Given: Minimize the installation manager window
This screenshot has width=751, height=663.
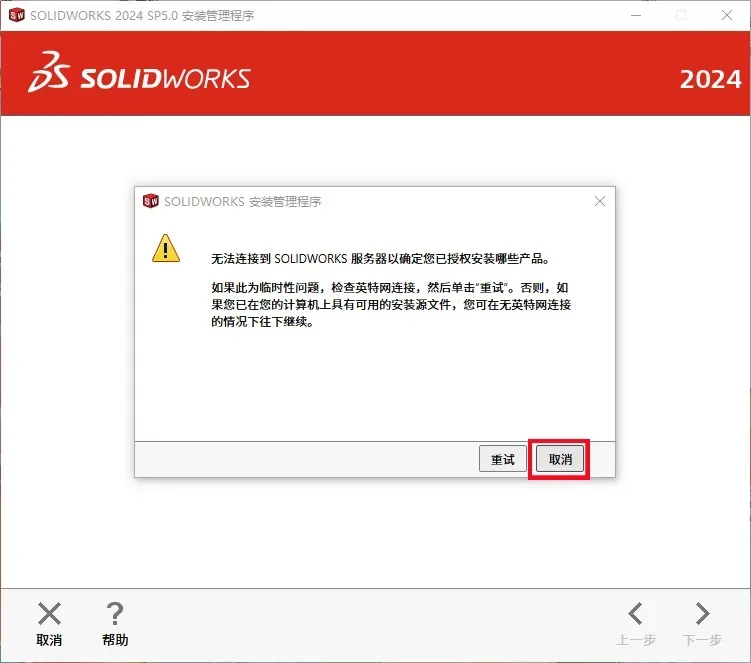Looking at the screenshot, I should [x=636, y=15].
